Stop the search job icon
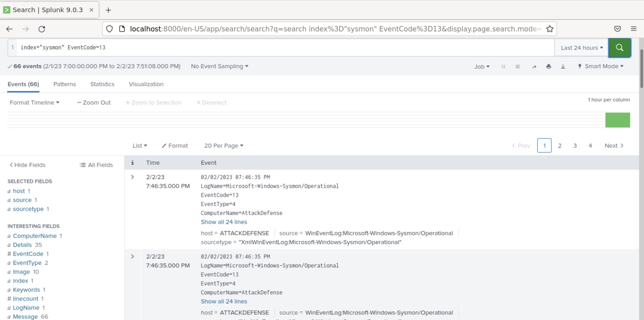The height and width of the screenshot is (320, 644). pyautogui.click(x=518, y=67)
